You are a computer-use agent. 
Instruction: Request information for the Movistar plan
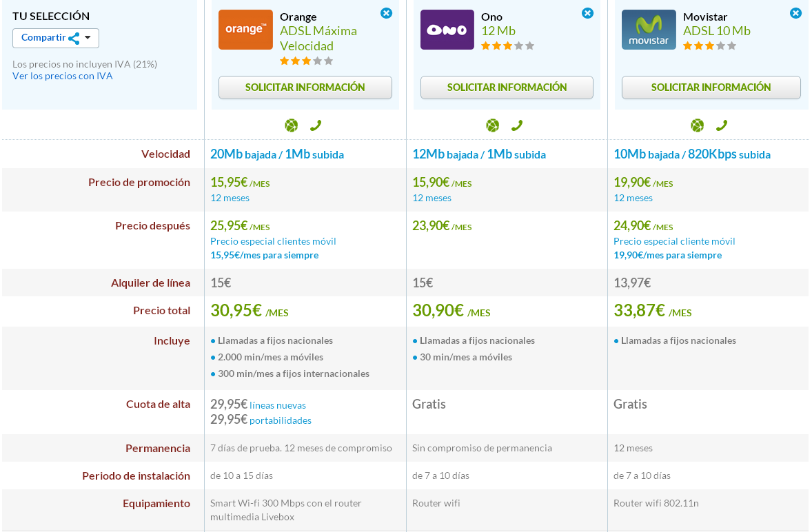coord(711,88)
